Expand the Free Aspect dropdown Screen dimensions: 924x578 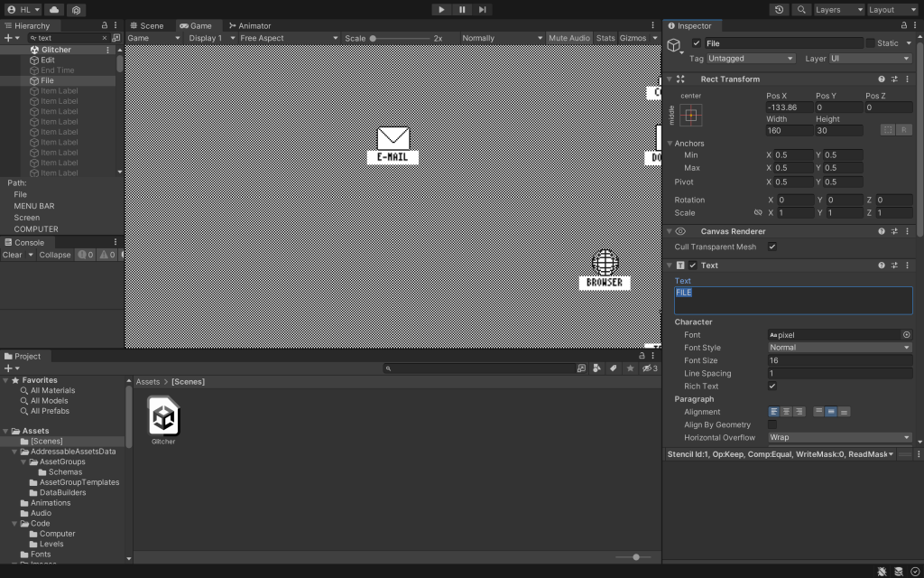288,39
